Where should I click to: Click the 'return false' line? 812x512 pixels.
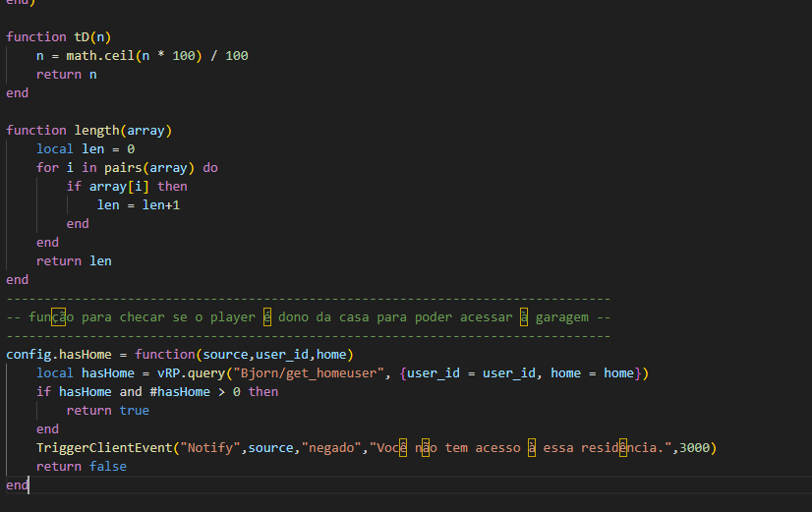(82, 467)
